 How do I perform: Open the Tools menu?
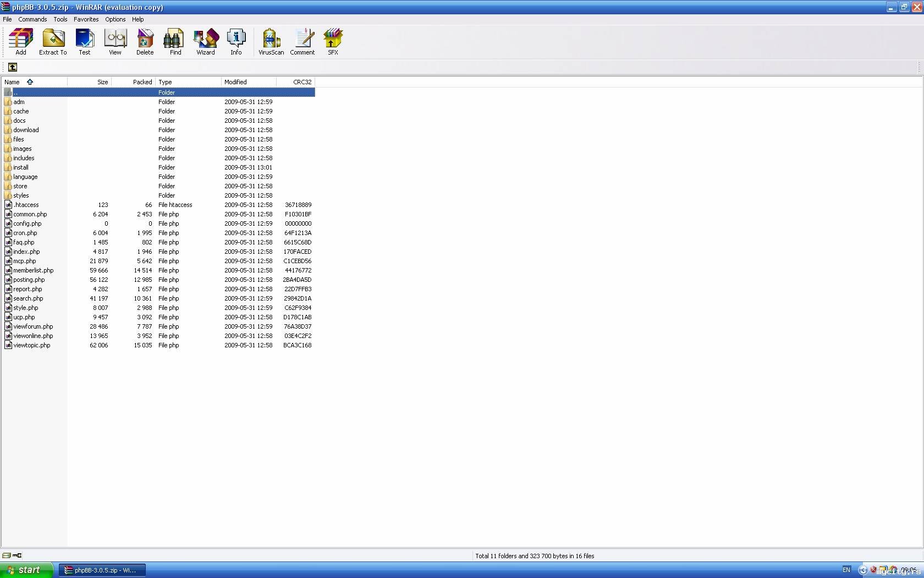click(x=61, y=19)
